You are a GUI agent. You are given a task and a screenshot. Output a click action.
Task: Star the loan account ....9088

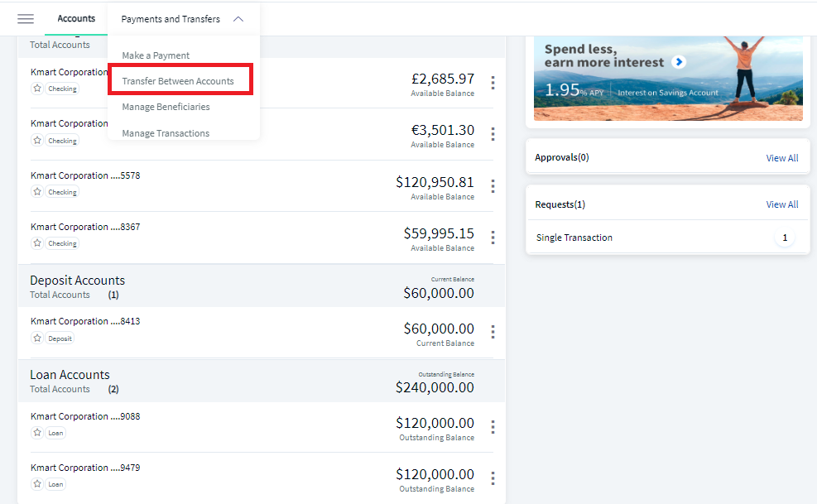coord(37,433)
